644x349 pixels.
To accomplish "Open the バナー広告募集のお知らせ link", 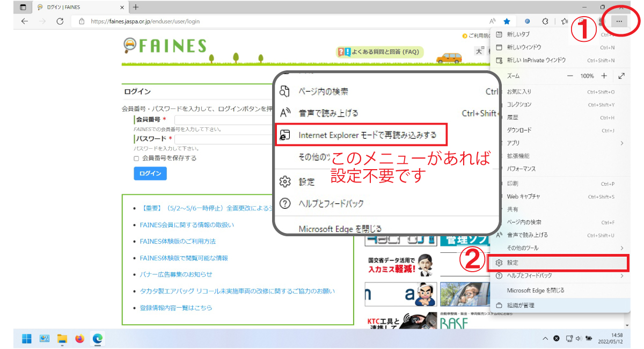I will [176, 275].
